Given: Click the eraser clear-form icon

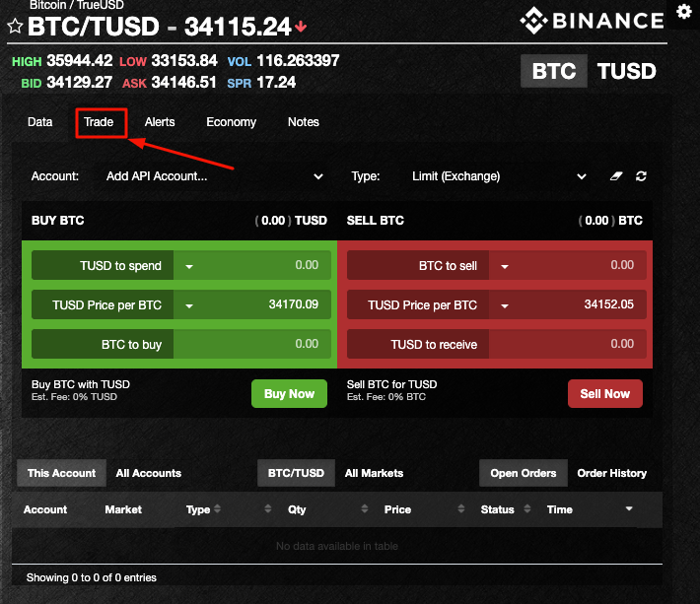Looking at the screenshot, I should tap(616, 176).
